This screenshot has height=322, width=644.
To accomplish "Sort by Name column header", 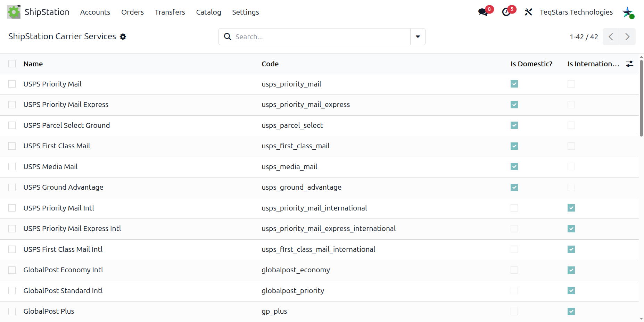I will click(x=33, y=64).
